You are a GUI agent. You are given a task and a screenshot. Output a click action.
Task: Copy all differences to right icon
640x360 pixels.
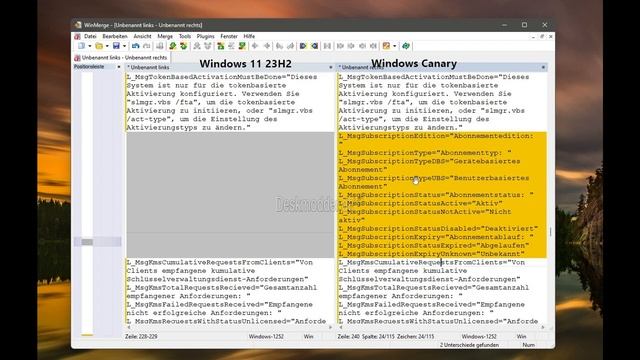(303, 46)
